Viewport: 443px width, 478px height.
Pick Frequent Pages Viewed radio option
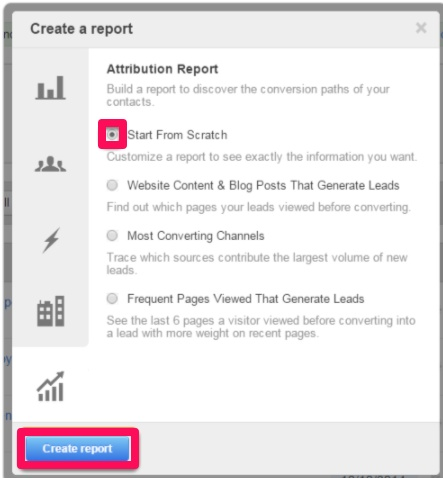point(112,298)
